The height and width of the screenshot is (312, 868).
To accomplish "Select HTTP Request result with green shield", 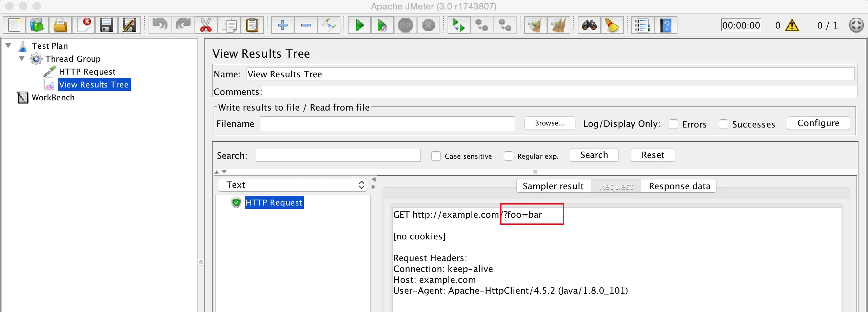I will click(274, 202).
